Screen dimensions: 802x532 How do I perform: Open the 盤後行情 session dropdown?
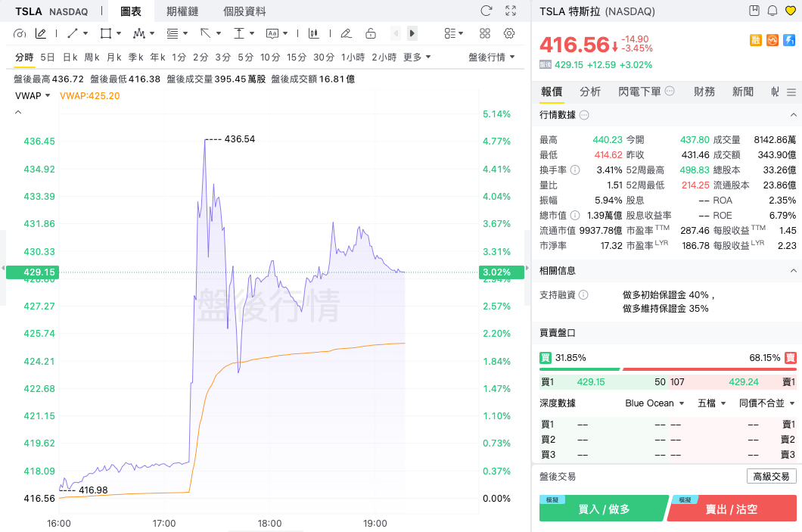pos(492,58)
